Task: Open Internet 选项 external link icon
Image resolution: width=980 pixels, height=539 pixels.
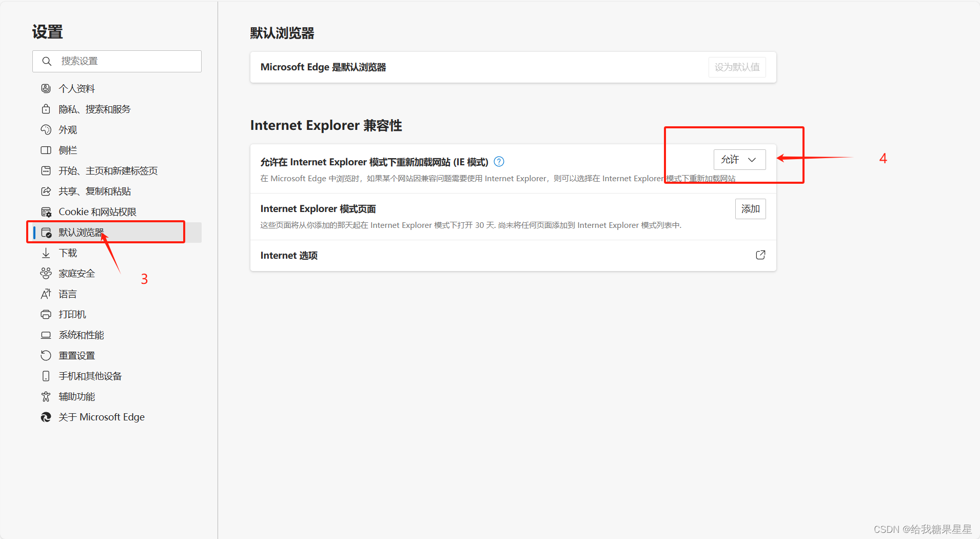Action: pyautogui.click(x=760, y=255)
